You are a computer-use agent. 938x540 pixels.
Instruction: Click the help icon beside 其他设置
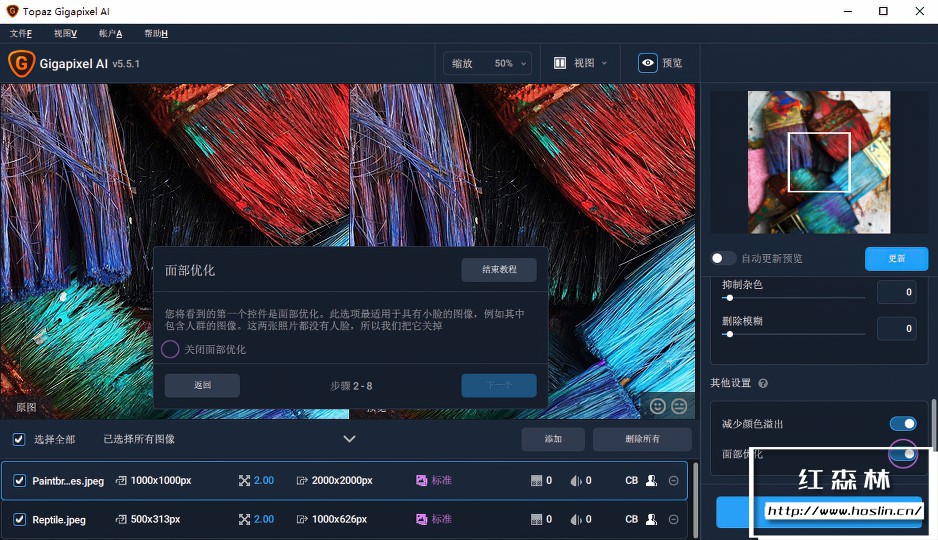click(763, 383)
